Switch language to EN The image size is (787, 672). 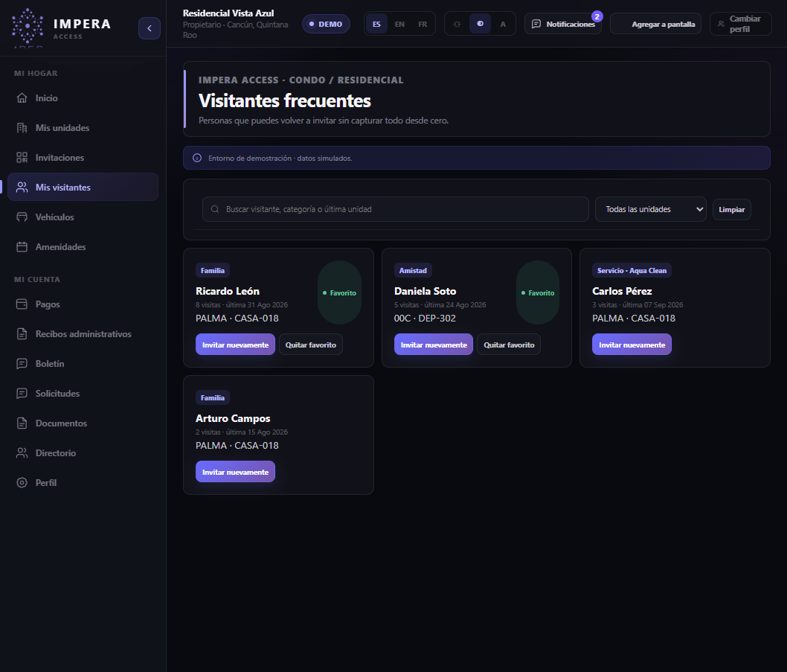(399, 24)
